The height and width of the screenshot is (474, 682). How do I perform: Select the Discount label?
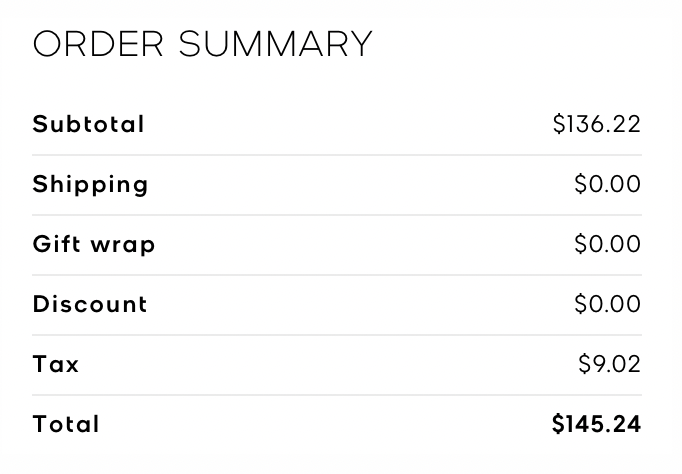90,304
